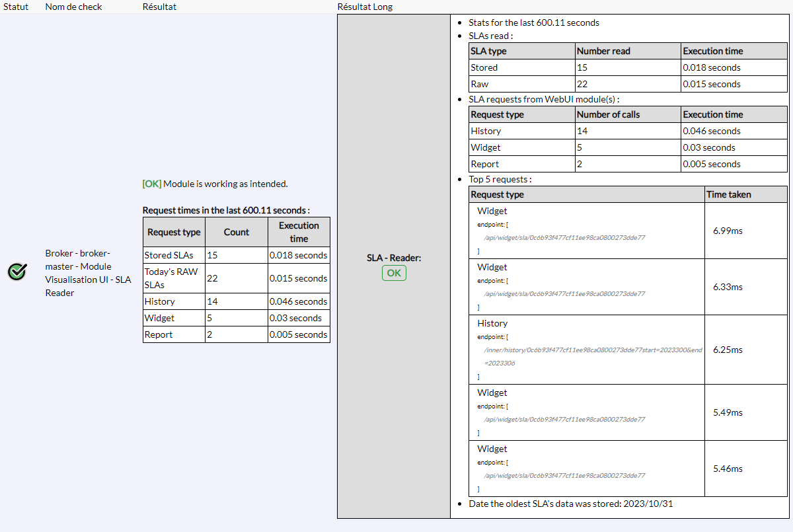
Task: Click the Count header in Request times table
Action: 237,232
